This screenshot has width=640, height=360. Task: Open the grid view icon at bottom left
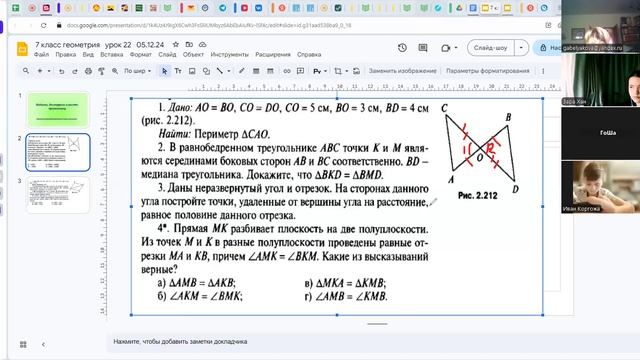[23, 344]
